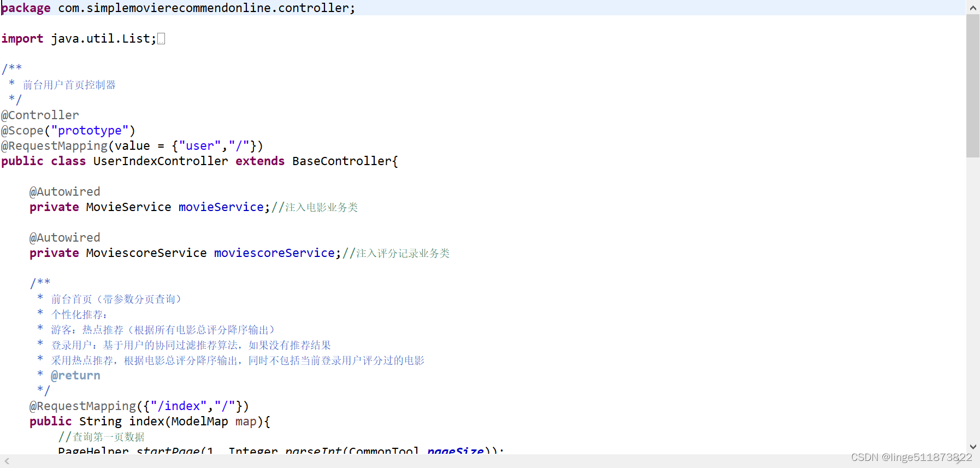Click the 'ModelMap' parameter type

pyautogui.click(x=200, y=422)
